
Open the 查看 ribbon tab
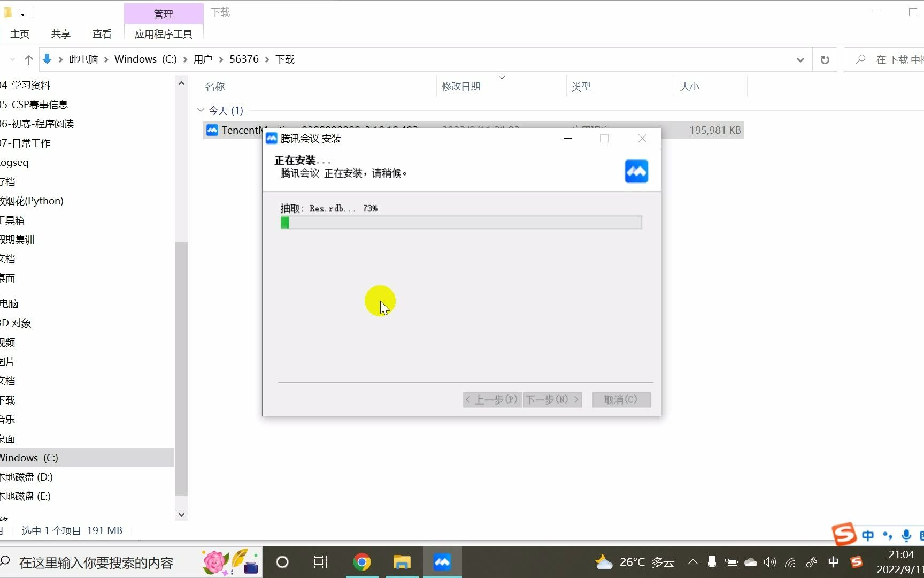point(102,34)
